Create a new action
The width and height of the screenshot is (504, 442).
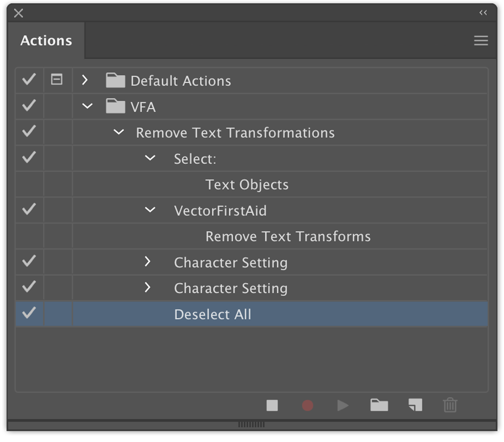point(415,406)
